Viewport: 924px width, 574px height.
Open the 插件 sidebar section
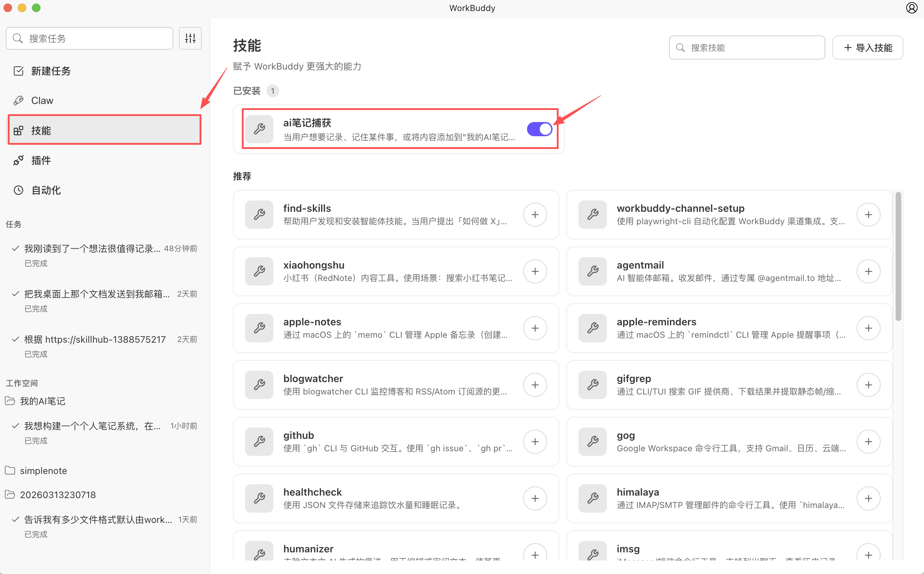click(x=41, y=160)
